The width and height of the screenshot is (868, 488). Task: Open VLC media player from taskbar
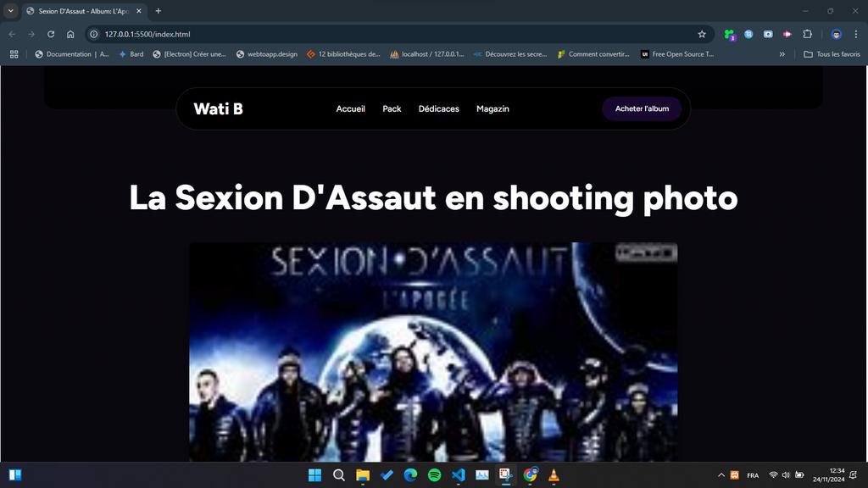[554, 475]
